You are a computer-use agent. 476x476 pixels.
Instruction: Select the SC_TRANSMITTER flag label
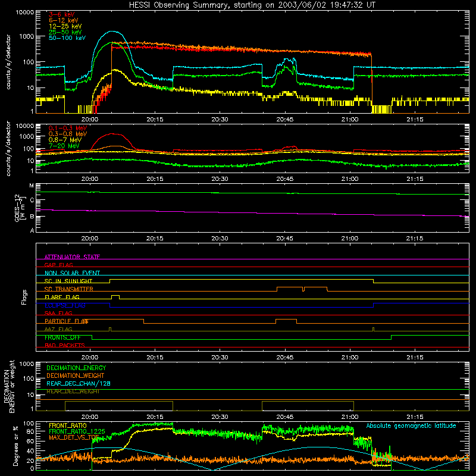click(x=69, y=289)
